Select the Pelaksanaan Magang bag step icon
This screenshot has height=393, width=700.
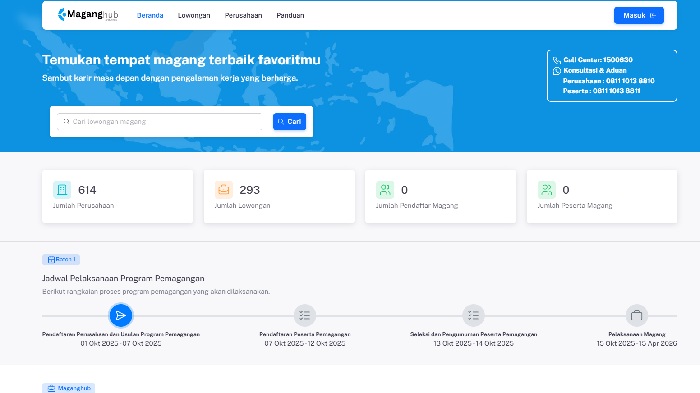click(637, 316)
